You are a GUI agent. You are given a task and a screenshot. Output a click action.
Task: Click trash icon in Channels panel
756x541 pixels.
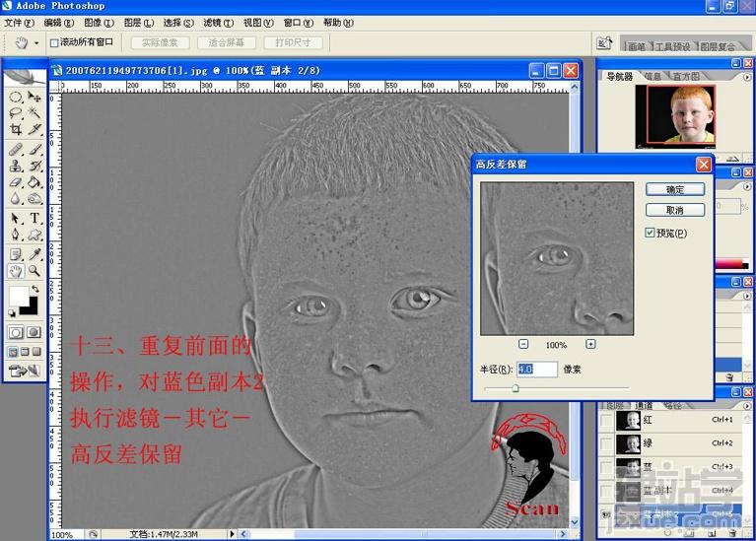coord(732,533)
